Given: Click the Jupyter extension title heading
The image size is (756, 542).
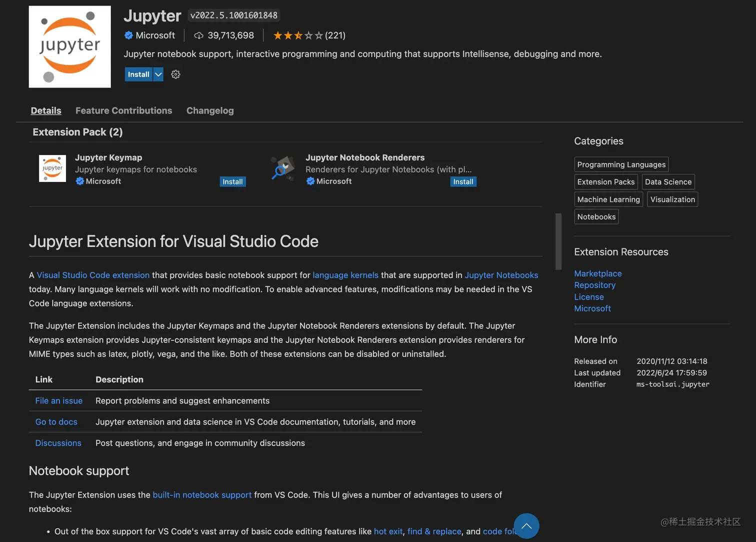Looking at the screenshot, I should pos(152,16).
